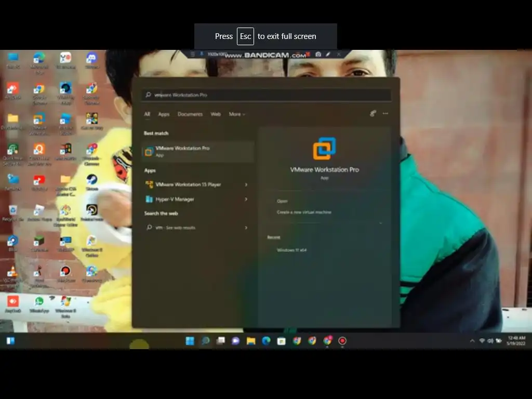This screenshot has width=532, height=399.
Task: Select the VMware Workstation 15 Player result
Action: [193, 184]
